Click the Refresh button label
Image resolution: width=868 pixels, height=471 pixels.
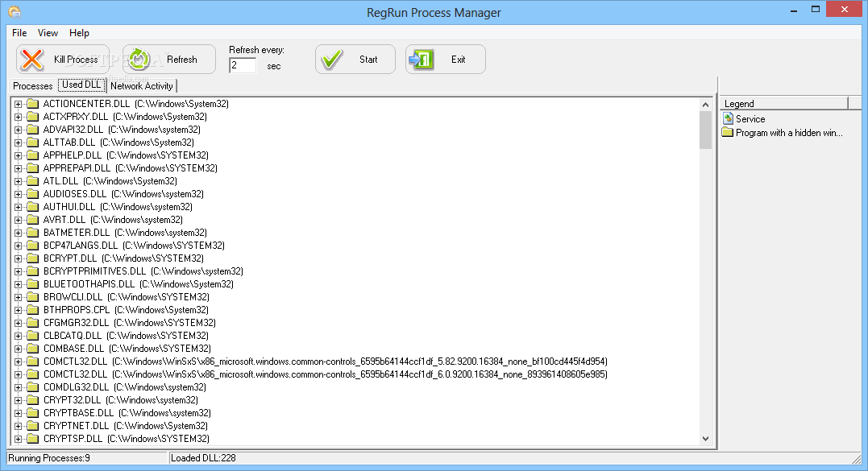182,59
